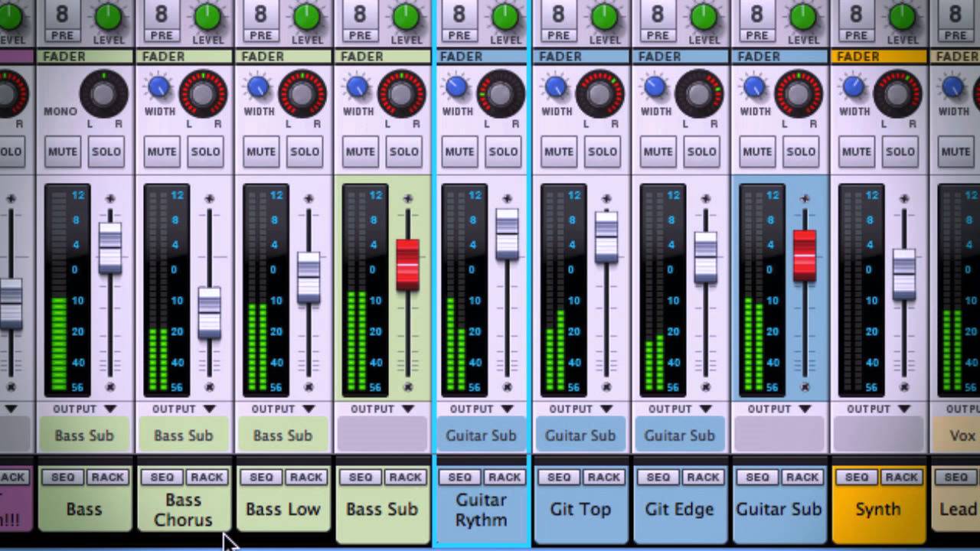
Task: Click the green LEVEL knob above Synth
Action: [903, 16]
